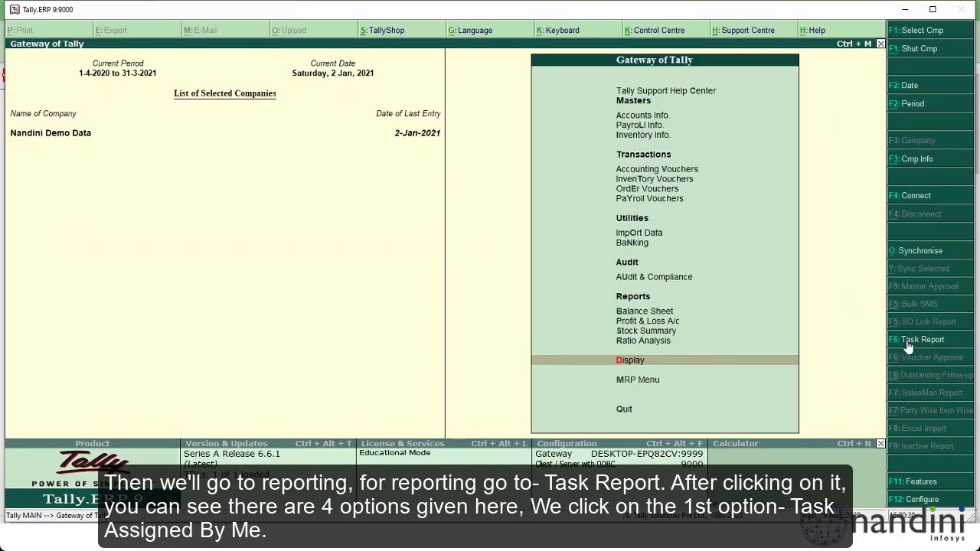Click F2 Date button
Screen dimensions: 980x551
pyautogui.click(x=930, y=86)
